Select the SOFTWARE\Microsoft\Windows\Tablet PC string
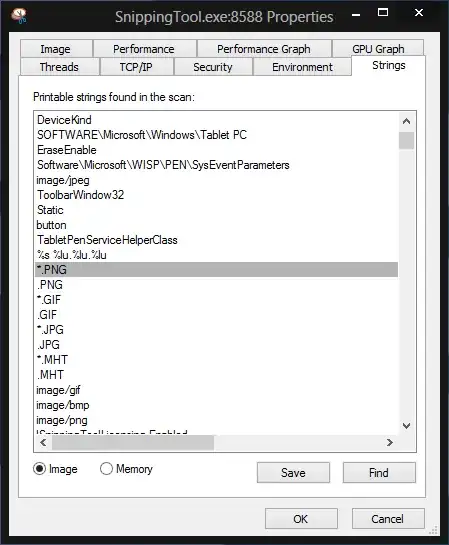Screen dimensions: 449x545 coord(217,135)
